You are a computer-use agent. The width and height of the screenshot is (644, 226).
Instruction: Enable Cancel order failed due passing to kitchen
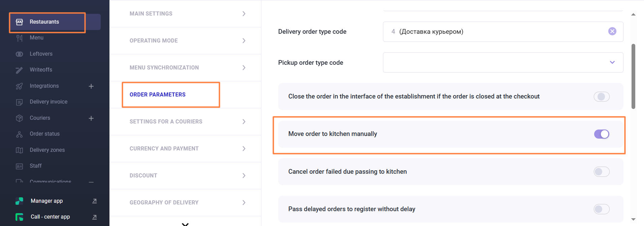pyautogui.click(x=602, y=172)
